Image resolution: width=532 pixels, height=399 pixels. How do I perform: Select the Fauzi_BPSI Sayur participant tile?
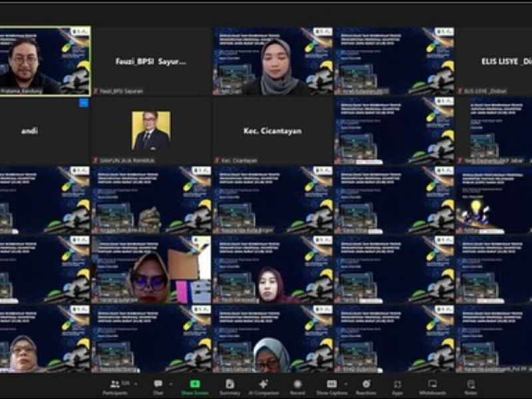click(x=151, y=61)
